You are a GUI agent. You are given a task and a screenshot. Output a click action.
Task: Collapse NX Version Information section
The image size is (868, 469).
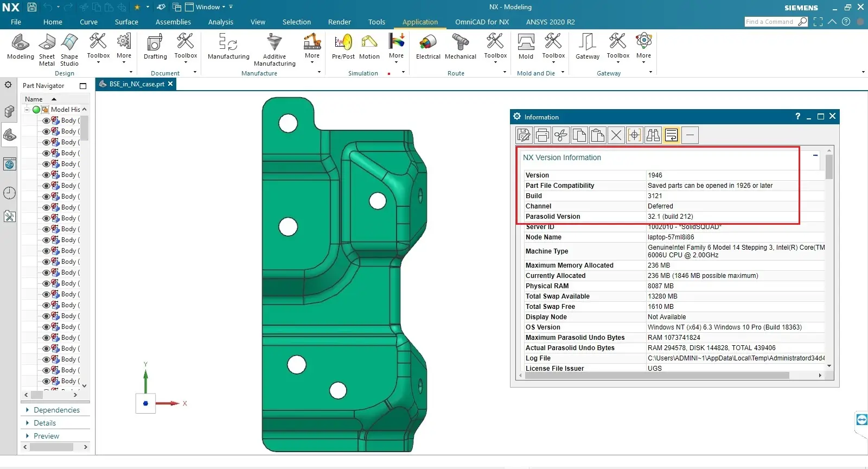coord(815,156)
